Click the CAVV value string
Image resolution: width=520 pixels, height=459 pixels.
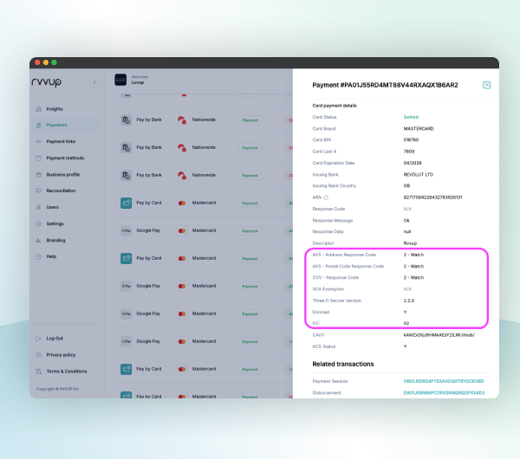(439, 335)
